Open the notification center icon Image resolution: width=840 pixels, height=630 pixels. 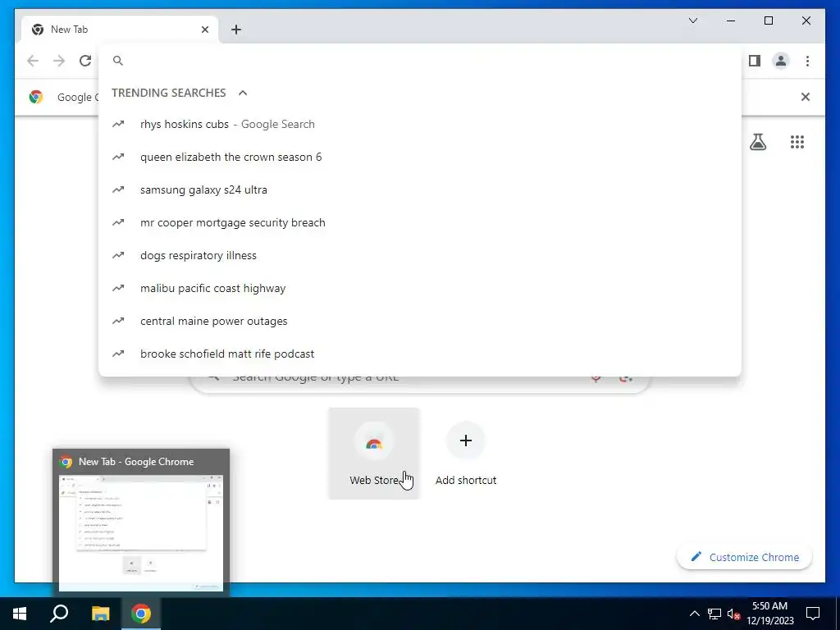tap(813, 614)
